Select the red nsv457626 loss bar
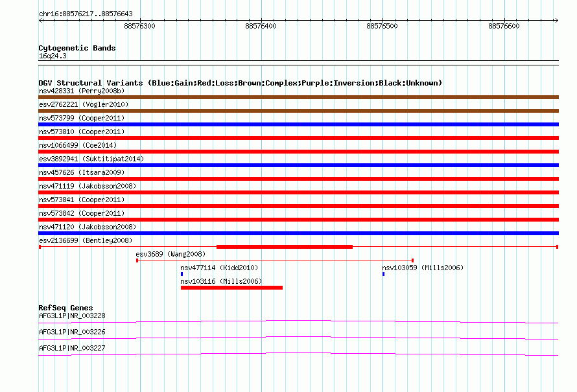This screenshot has height=392, width=577. pos(298,179)
